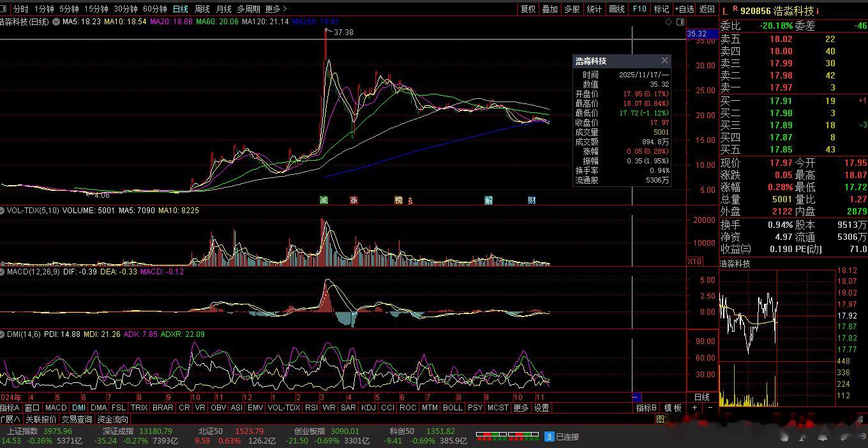Click the 涨 event marker on the chart
The width and height of the screenshot is (868, 448).
coord(354,200)
